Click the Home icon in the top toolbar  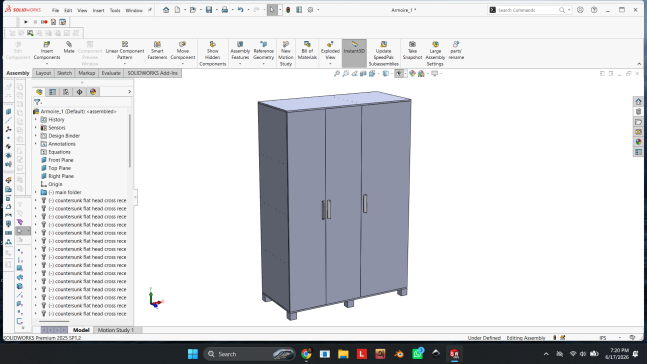166,10
